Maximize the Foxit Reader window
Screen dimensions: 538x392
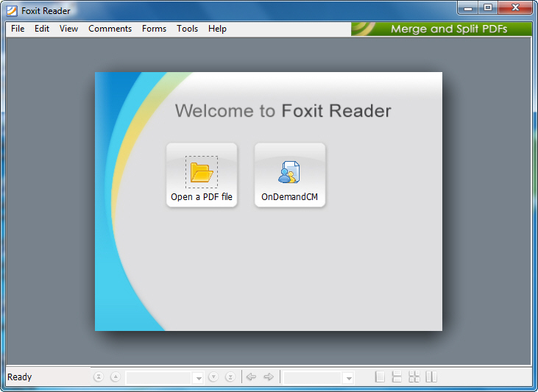[487, 8]
